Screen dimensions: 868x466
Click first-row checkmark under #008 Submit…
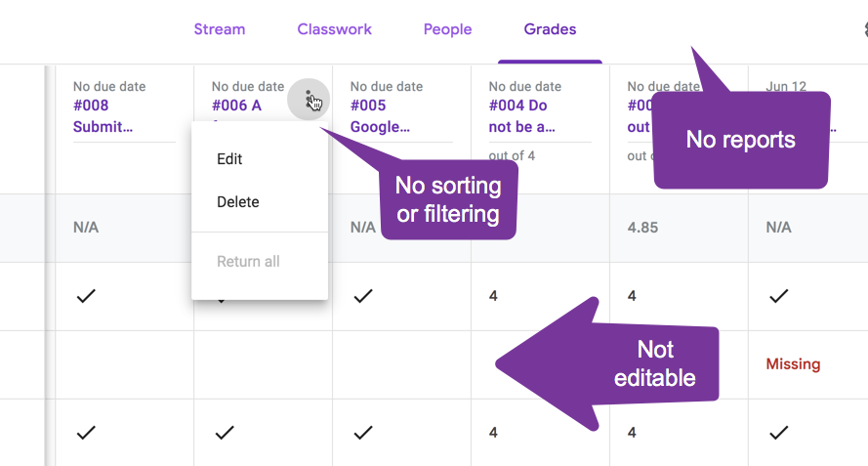point(86,296)
